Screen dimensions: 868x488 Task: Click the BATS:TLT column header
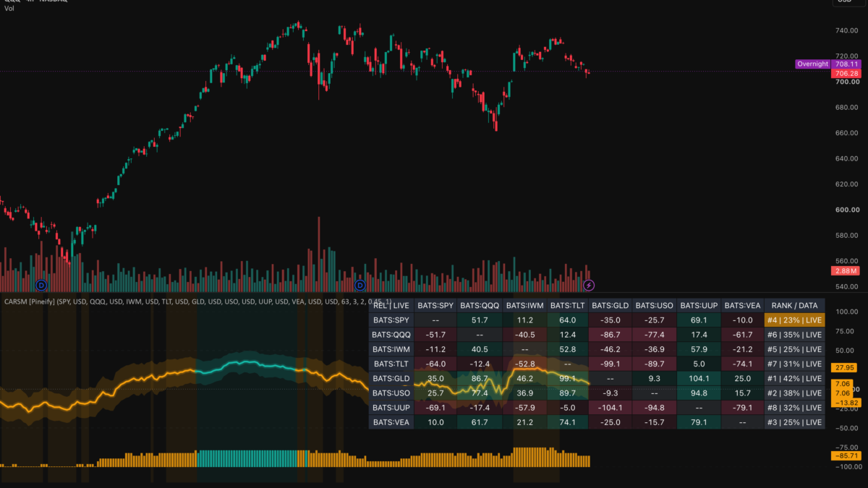[568, 306]
